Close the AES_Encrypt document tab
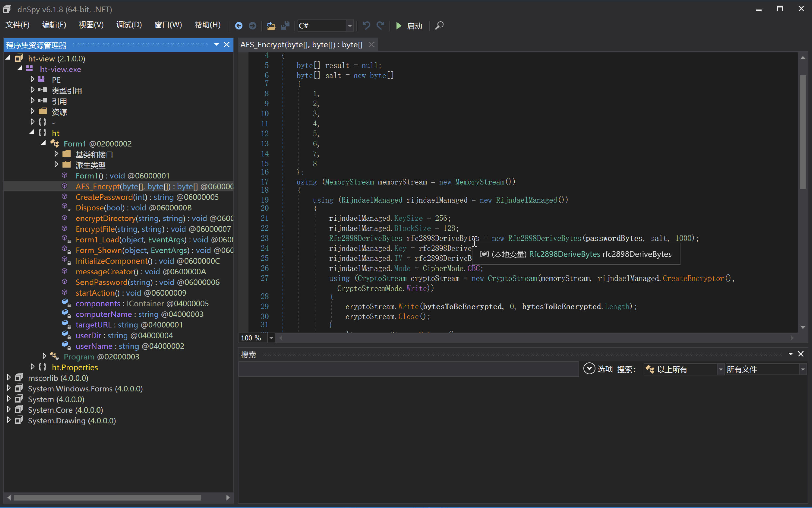 (371, 44)
